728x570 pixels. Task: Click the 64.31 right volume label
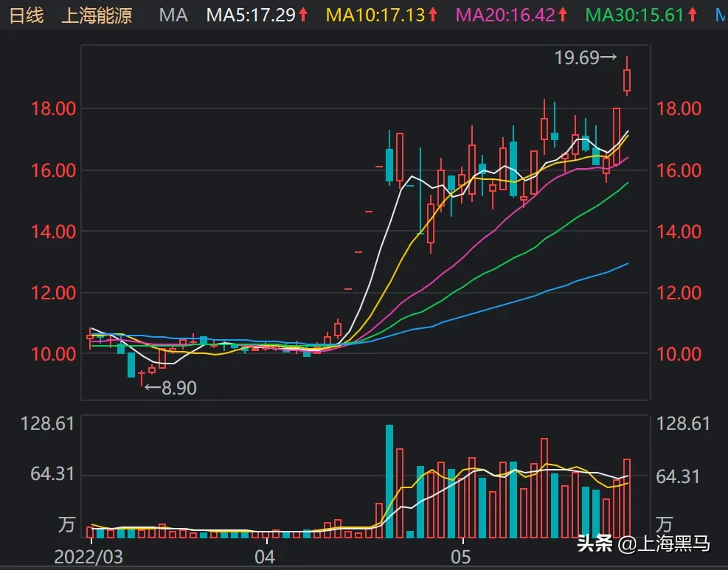coord(678,476)
